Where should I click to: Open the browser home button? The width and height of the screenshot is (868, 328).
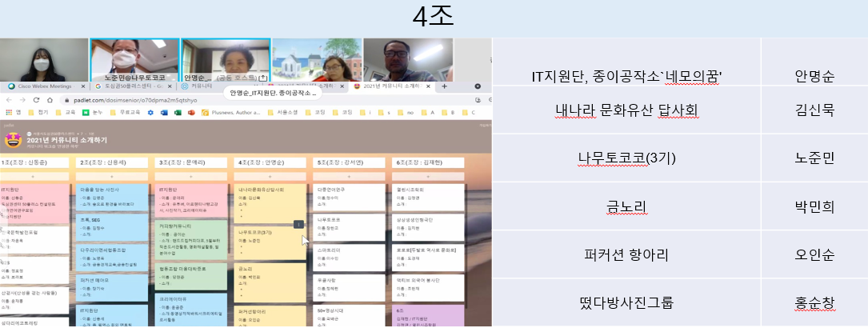tap(50, 100)
